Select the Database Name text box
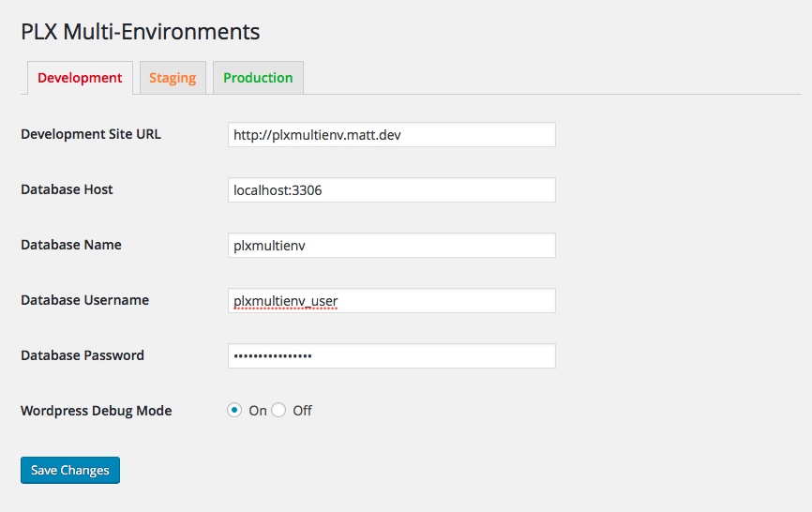This screenshot has width=812, height=512. click(392, 246)
